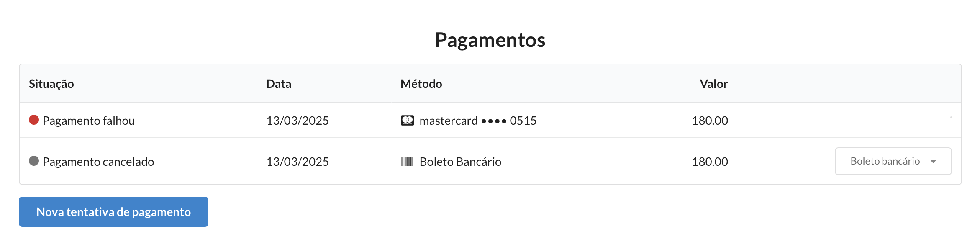Click the Boleto Bancário method text

pyautogui.click(x=460, y=162)
